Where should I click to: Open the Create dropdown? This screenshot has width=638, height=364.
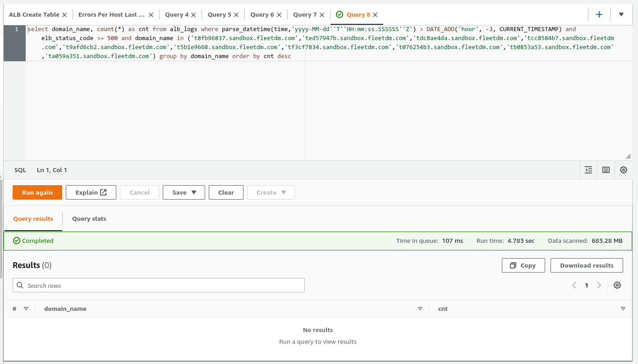tap(271, 192)
